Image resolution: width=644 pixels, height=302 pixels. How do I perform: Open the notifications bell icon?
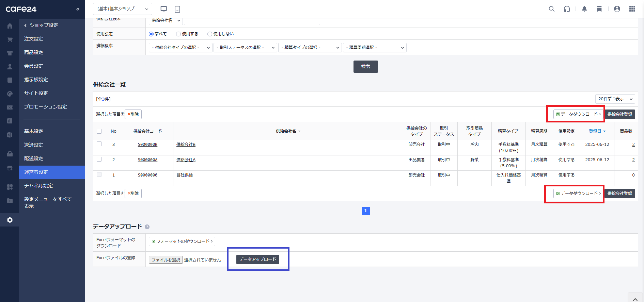[x=584, y=9]
